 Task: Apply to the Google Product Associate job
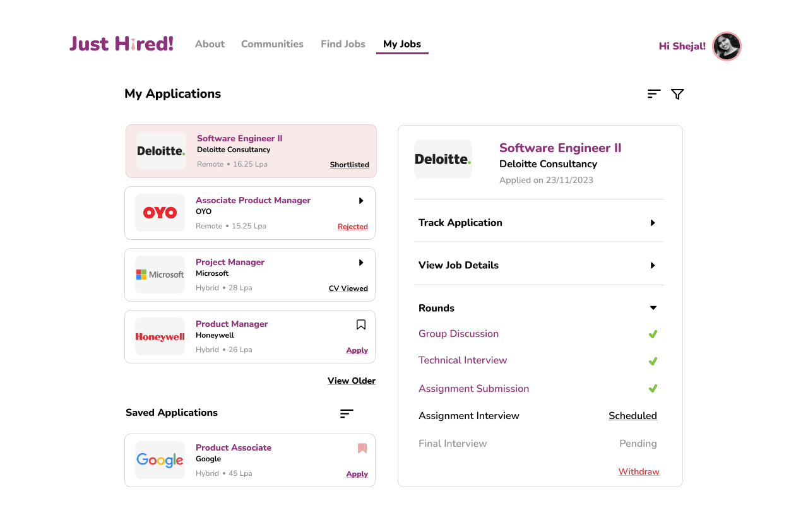point(357,474)
